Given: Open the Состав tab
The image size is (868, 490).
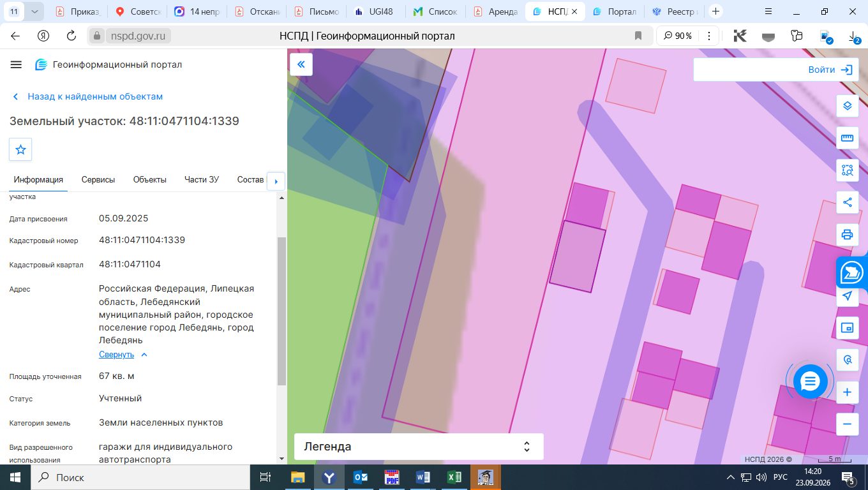Looking at the screenshot, I should coord(250,179).
